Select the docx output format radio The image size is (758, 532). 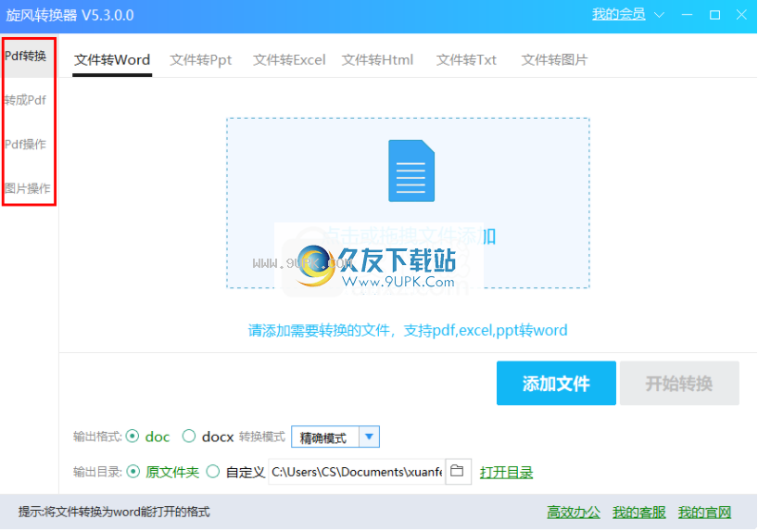point(189,437)
